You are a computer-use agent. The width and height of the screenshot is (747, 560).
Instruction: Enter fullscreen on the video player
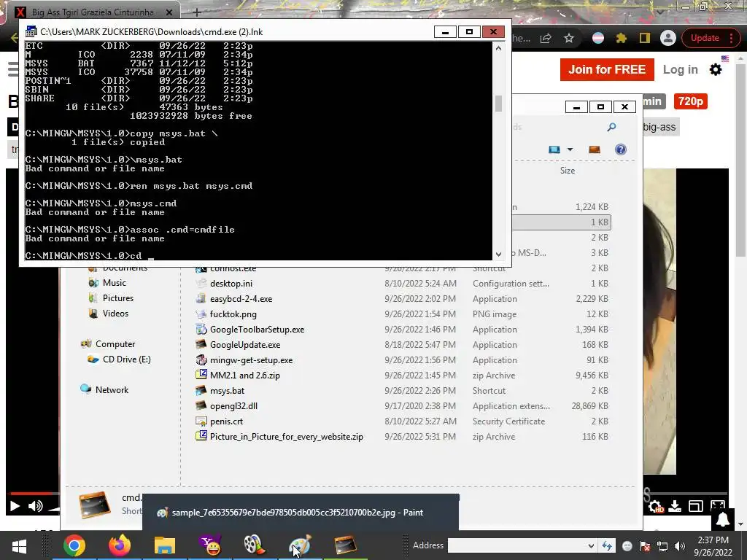click(718, 506)
